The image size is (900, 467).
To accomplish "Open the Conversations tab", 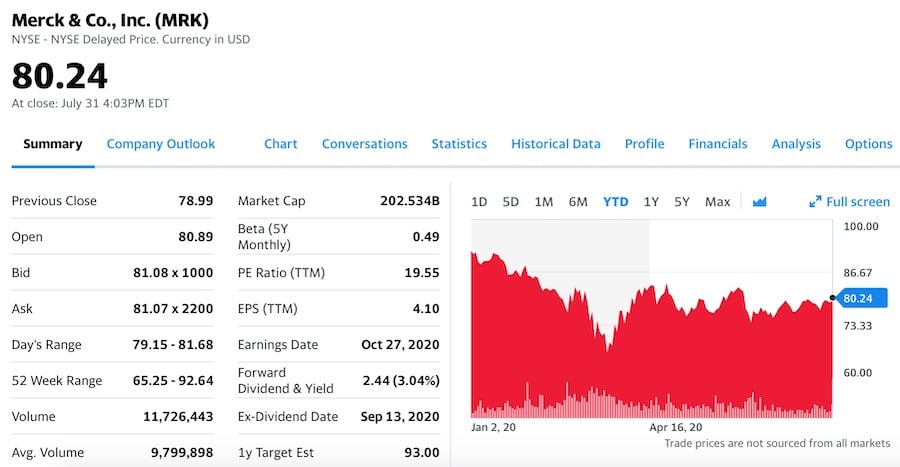I will [365, 144].
